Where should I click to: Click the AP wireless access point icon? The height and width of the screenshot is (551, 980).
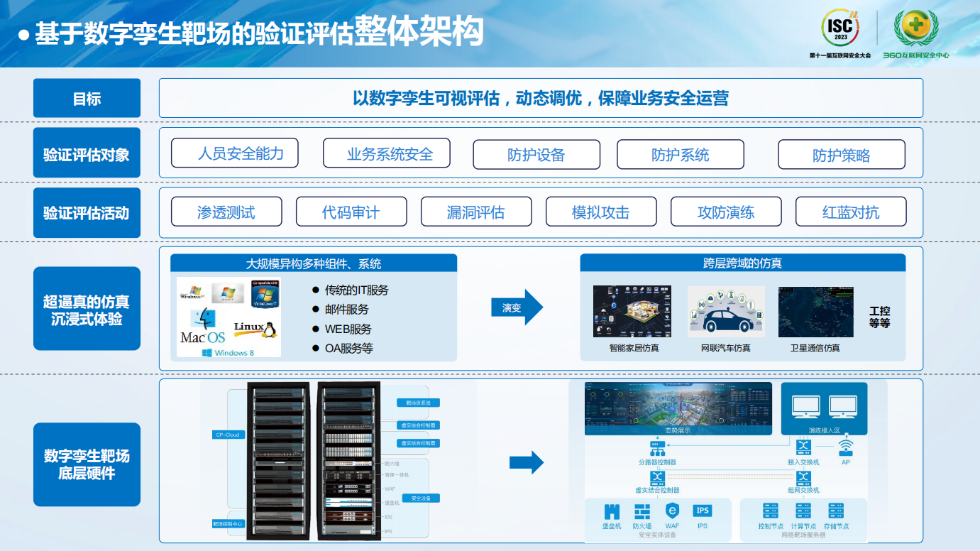(845, 448)
